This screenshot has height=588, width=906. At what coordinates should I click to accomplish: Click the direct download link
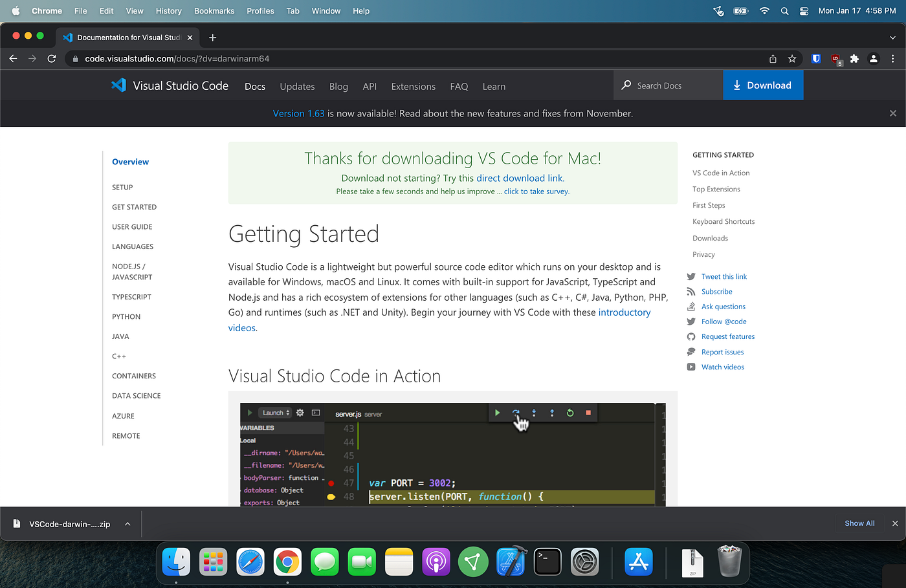[x=520, y=178]
